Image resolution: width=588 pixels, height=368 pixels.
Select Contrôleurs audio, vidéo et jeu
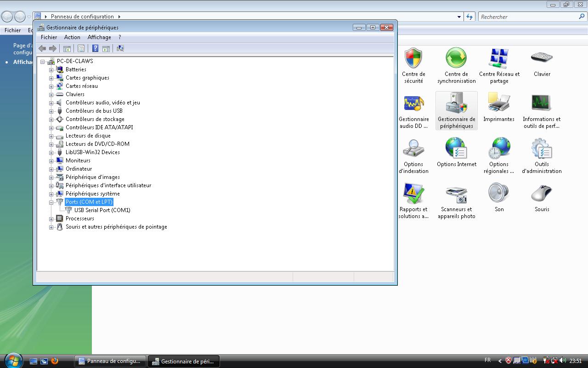[x=103, y=103]
